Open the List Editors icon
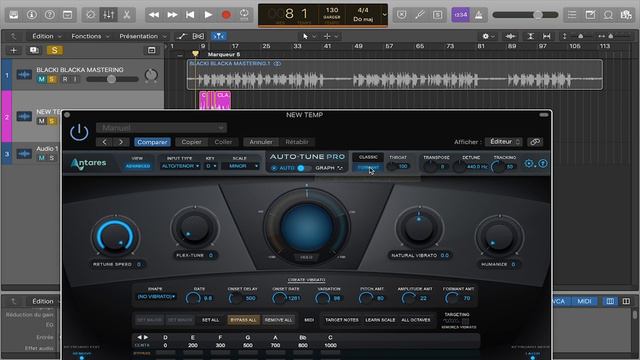640x360 pixels. (572, 15)
